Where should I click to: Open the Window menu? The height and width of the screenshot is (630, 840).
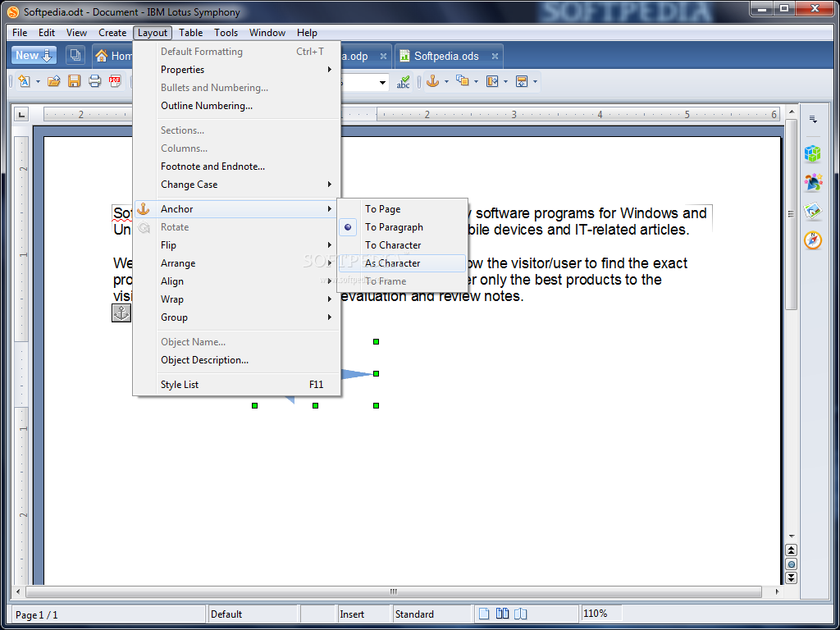click(x=267, y=33)
